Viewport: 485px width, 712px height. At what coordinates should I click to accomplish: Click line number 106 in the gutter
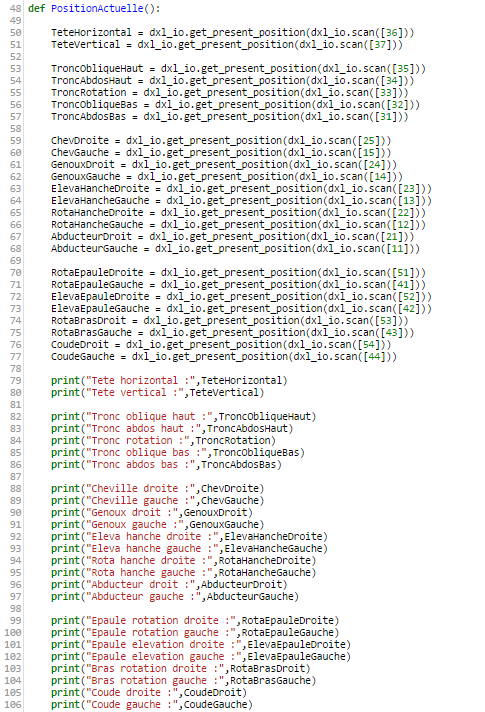tap(13, 705)
